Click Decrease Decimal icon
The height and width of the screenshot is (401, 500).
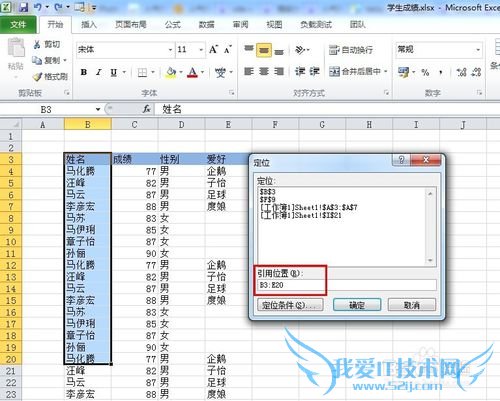pos(476,72)
